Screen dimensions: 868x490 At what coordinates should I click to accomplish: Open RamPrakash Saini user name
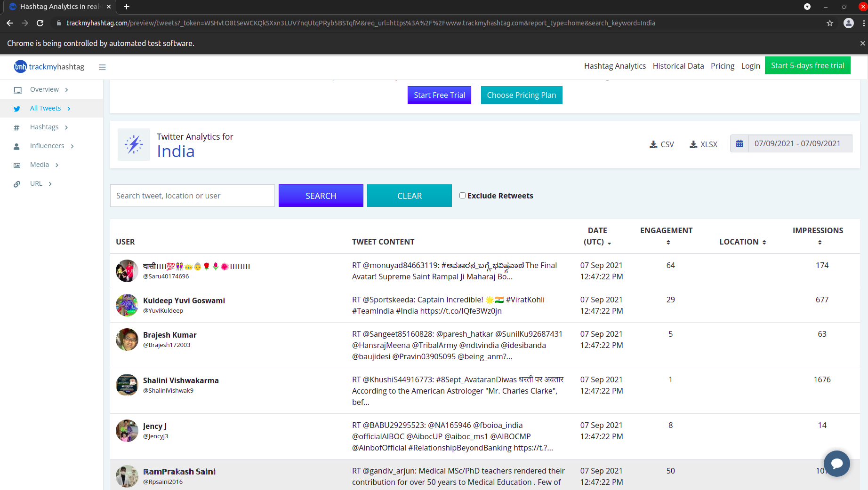[179, 472]
